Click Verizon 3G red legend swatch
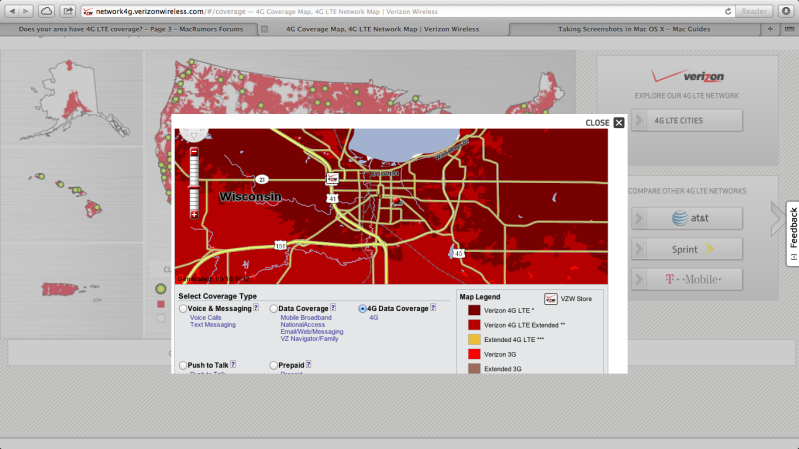Screen dimensions: 799x449 (x=474, y=354)
